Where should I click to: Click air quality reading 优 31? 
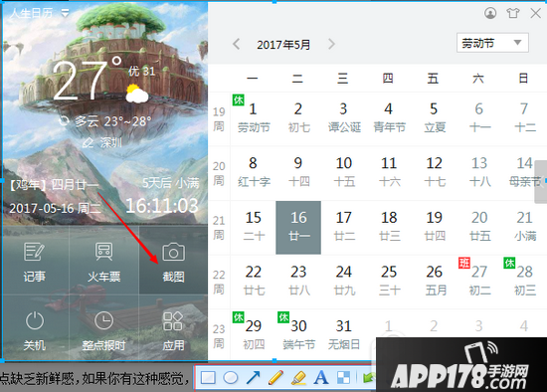[x=141, y=72]
